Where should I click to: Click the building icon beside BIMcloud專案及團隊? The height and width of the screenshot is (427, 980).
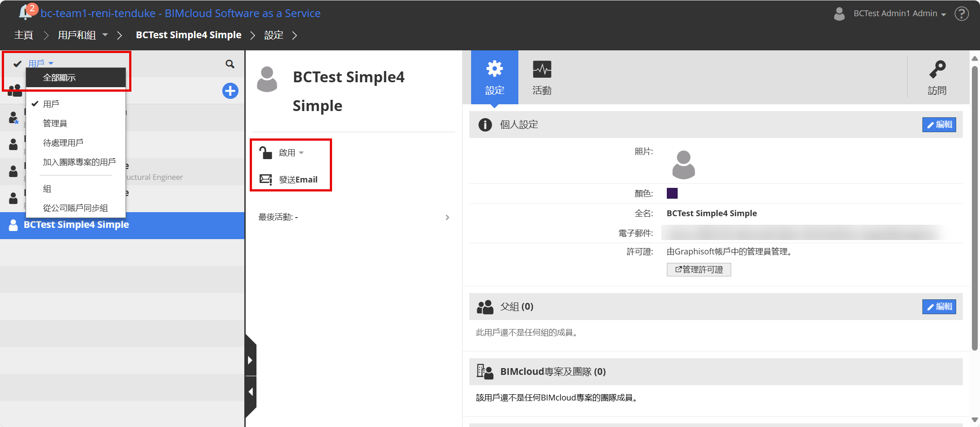pyautogui.click(x=485, y=372)
